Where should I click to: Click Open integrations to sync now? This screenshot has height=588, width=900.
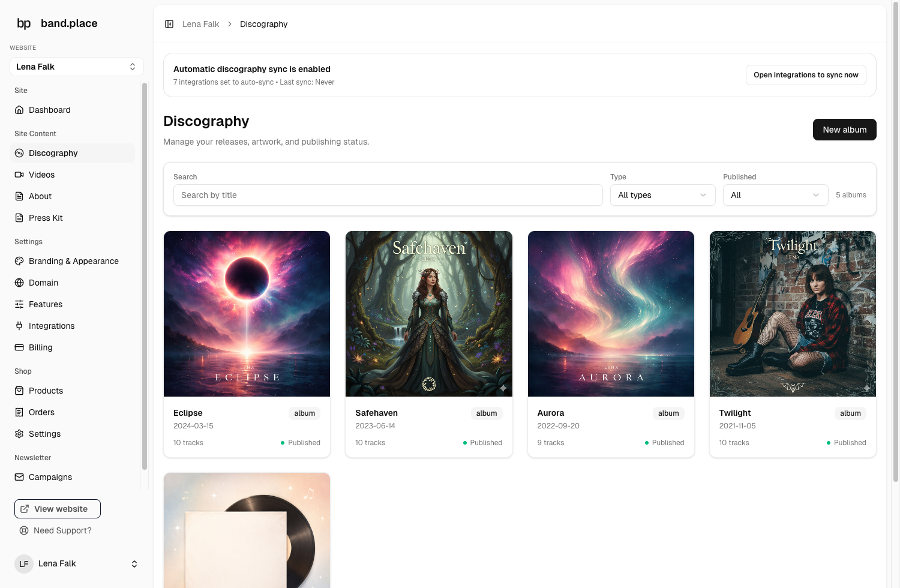[806, 74]
